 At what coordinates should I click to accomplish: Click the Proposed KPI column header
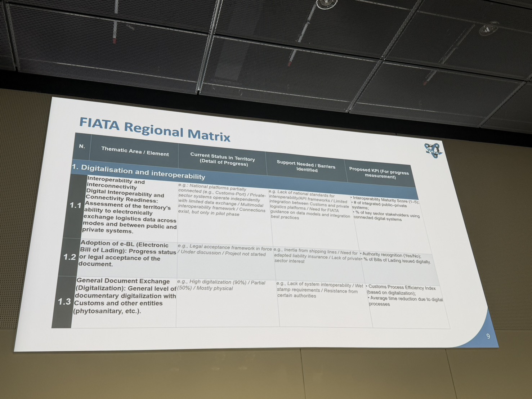379,173
